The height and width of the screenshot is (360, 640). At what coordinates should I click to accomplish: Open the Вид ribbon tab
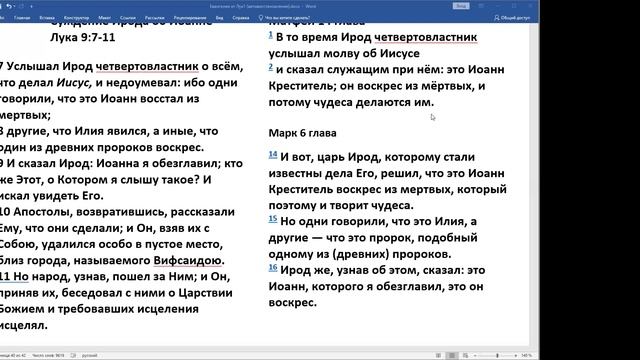[x=219, y=18]
